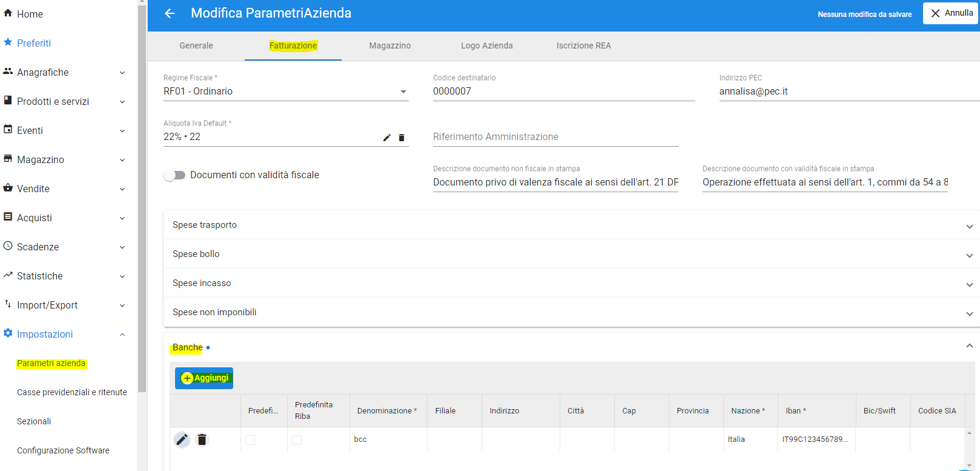980x471 pixels.
Task: Open Sezionali settings page
Action: (34, 421)
